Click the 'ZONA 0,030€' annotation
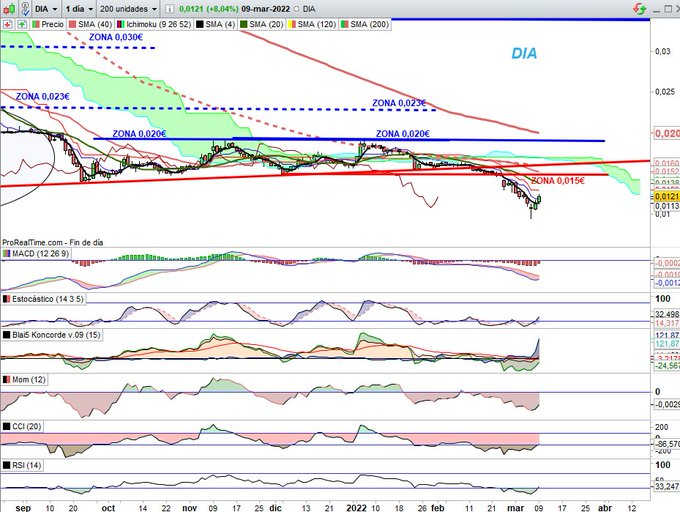Viewport: 680px width, 512px height. [x=116, y=38]
